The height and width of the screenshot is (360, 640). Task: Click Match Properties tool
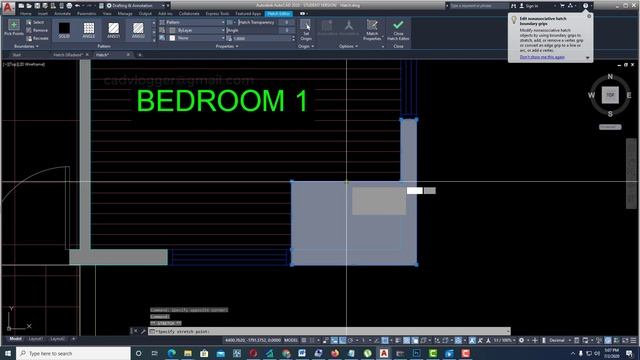coord(372,30)
